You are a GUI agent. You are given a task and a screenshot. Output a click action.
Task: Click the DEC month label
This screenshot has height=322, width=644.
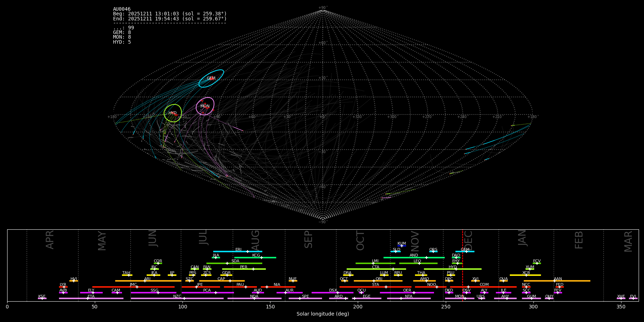[x=468, y=241]
